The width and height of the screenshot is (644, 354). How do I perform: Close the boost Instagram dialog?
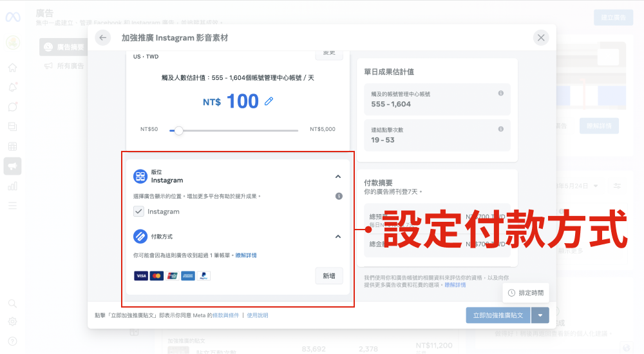pyautogui.click(x=541, y=38)
